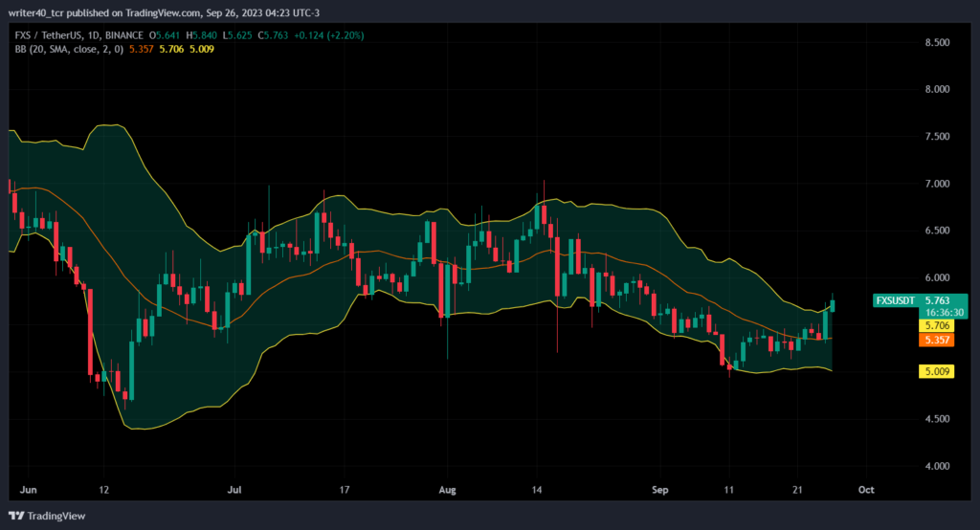Click the orange 5.357 basis value in legend
980x530 pixels.
pos(142,49)
